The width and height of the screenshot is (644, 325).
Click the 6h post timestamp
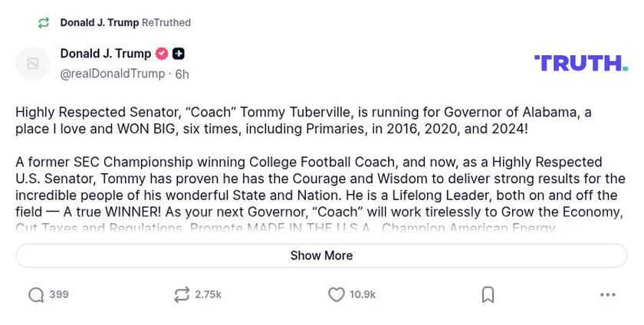182,74
